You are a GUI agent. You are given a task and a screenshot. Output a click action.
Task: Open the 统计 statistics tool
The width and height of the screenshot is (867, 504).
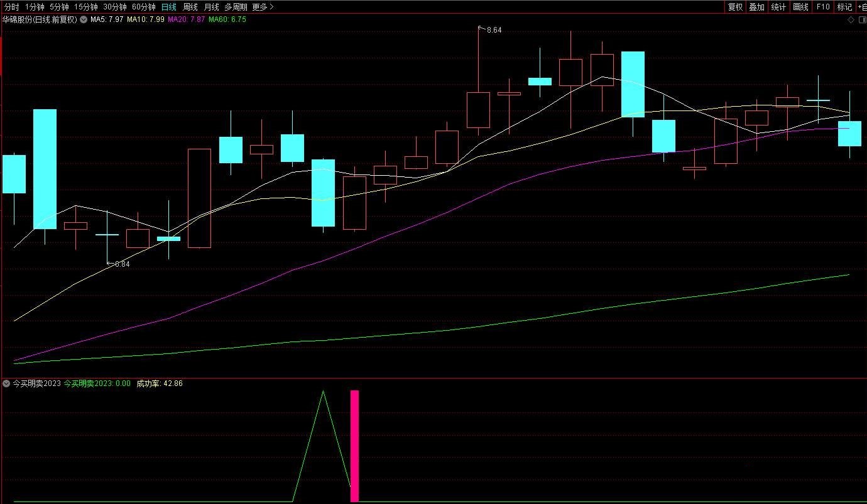(778, 7)
